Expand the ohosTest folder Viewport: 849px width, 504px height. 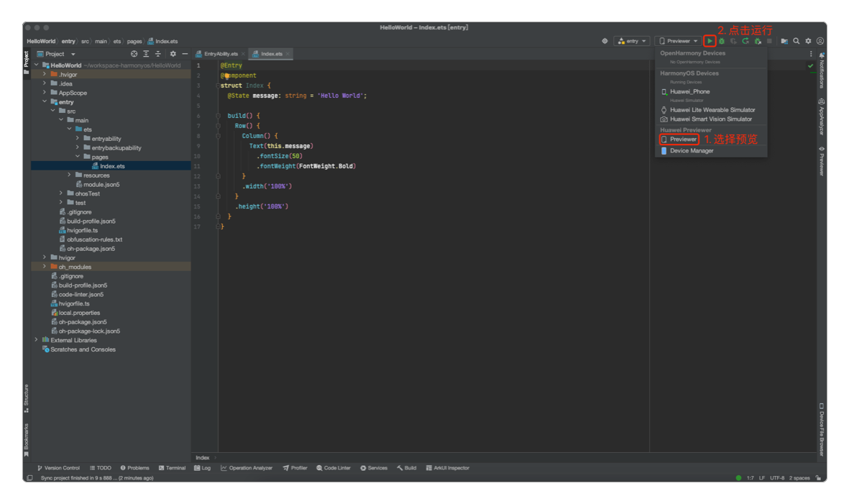point(61,193)
